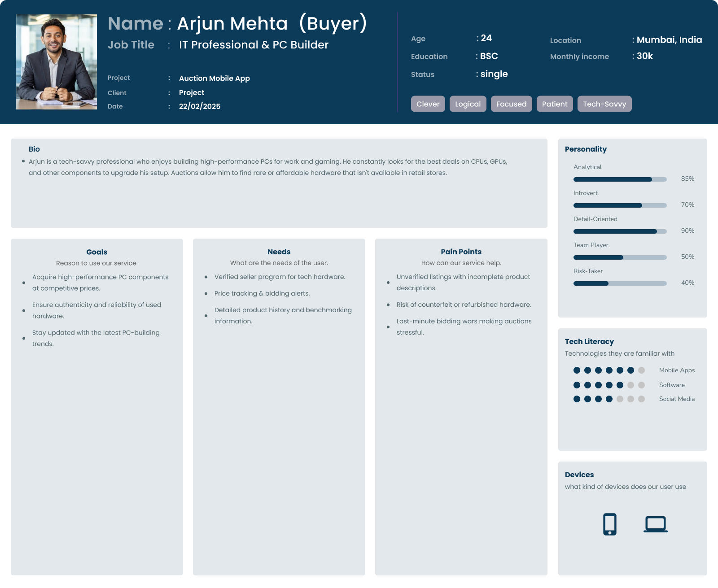Image resolution: width=718 pixels, height=588 pixels.
Task: Click the monthly income value '30k'
Action: coord(645,56)
